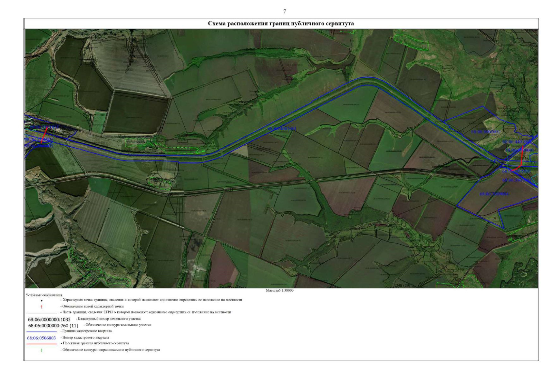Screen dimensions: 554x392
Task: Click the red servitude line on the left
Action: 44,135
